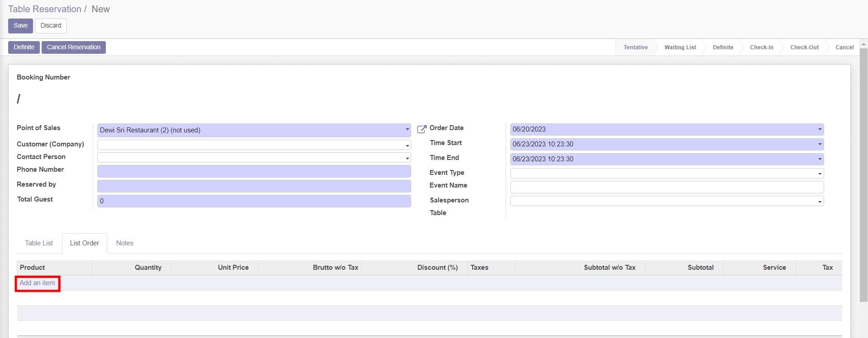Click Add an item link
868x338 pixels.
pyautogui.click(x=37, y=283)
